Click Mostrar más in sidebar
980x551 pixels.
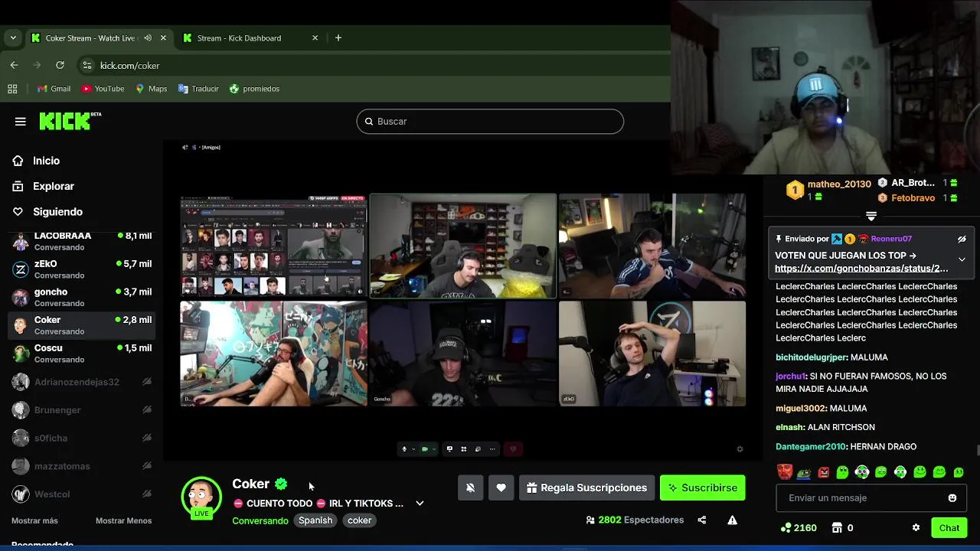(x=34, y=520)
